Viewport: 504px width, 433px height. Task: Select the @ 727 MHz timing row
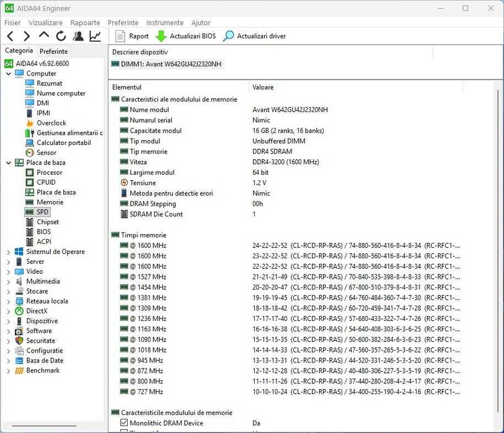[286, 392]
